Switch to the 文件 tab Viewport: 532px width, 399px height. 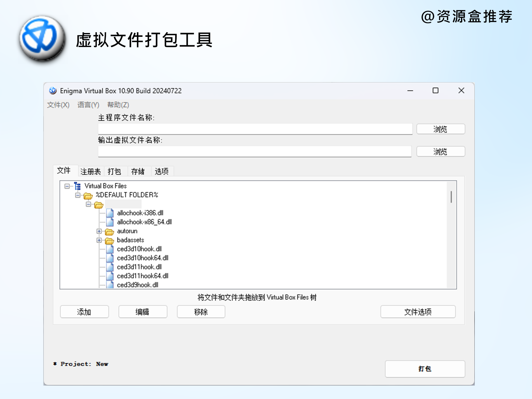(x=64, y=171)
